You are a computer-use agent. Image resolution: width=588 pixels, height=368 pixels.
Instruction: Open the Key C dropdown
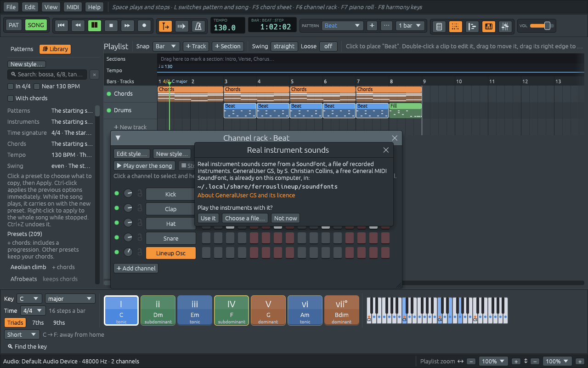coord(29,299)
